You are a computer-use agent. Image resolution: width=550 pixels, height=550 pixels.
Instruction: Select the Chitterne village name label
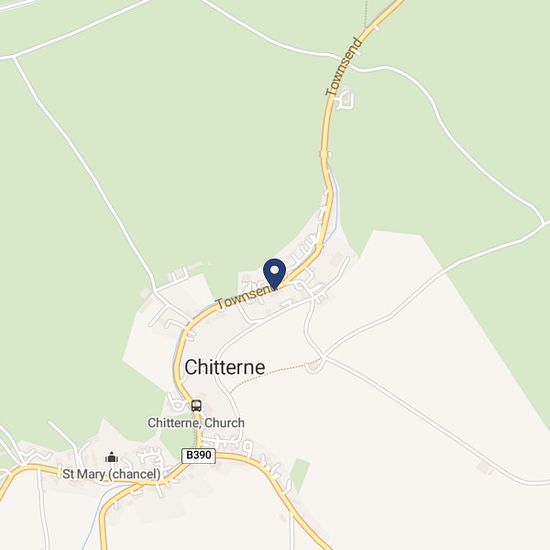coord(225,367)
